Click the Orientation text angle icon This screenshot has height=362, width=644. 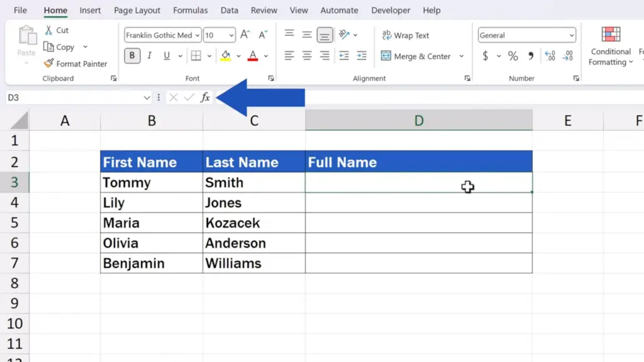pyautogui.click(x=344, y=35)
